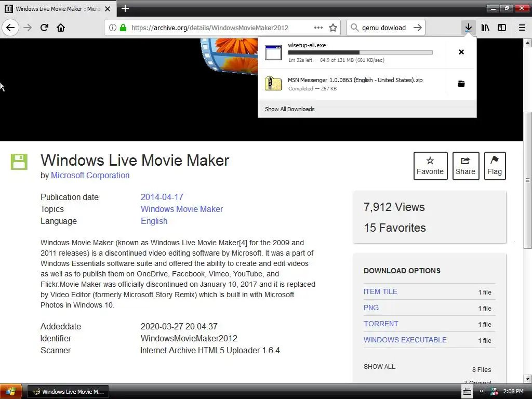Open a new browser tab
Screen dimensions: 532x399
coord(125,8)
